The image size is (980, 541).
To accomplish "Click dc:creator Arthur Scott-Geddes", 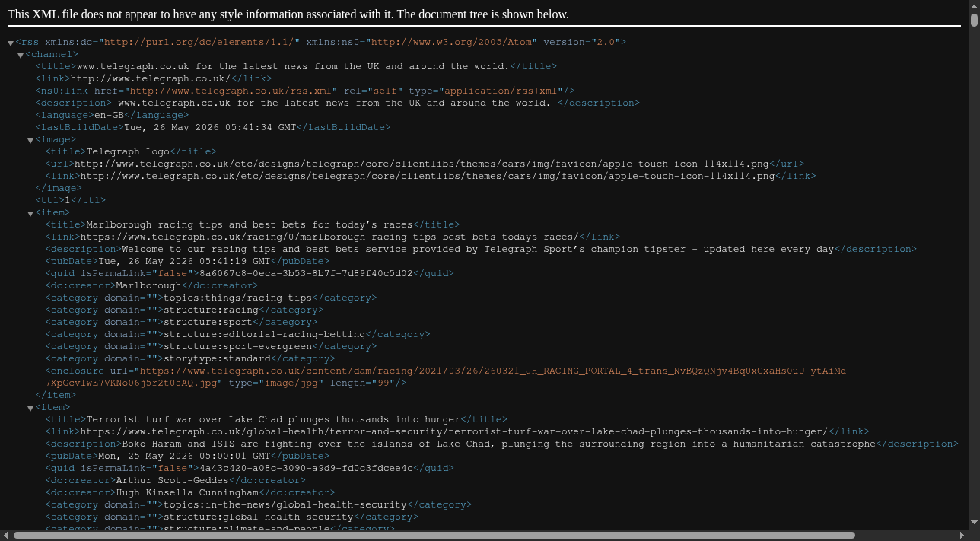I will (172, 480).
